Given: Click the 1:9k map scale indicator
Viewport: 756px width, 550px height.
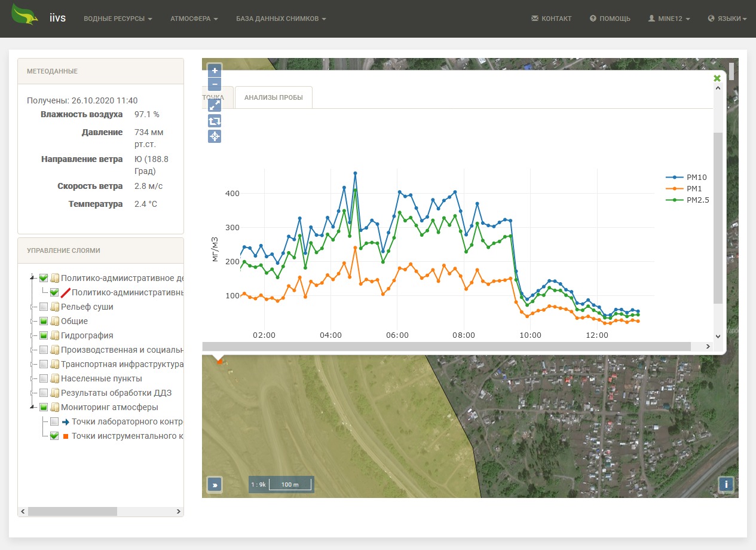Looking at the screenshot, I should click(x=281, y=484).
